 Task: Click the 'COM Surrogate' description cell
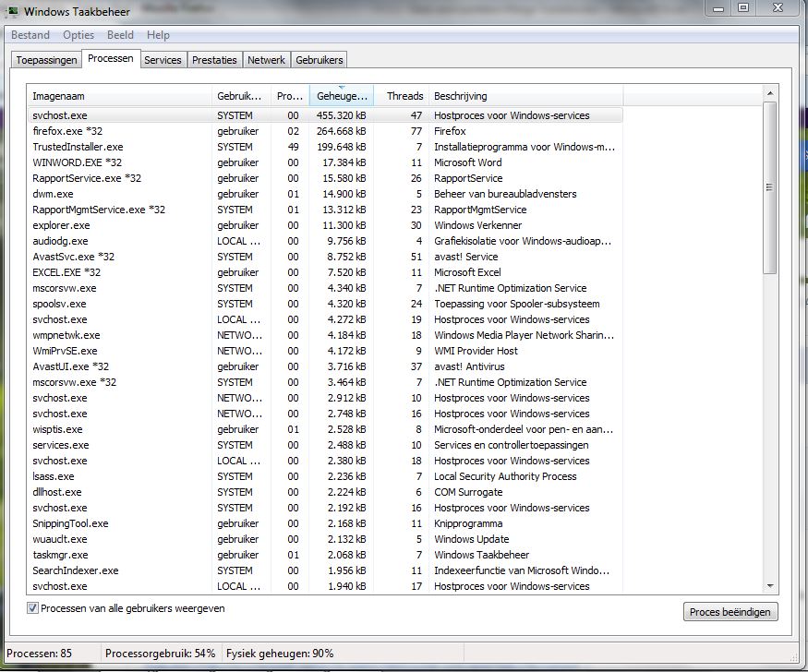tap(468, 492)
